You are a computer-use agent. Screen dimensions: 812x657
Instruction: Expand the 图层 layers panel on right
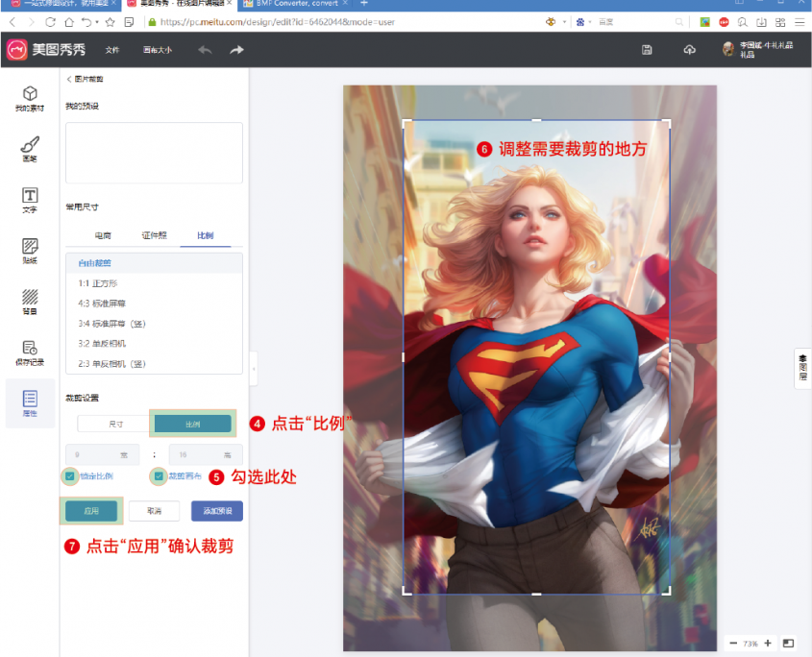[x=802, y=368]
